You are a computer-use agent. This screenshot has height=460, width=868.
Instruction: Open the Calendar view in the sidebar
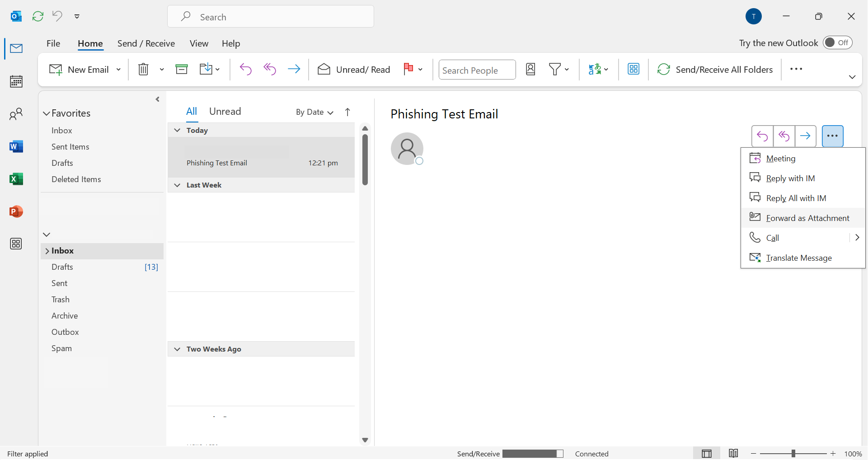tap(16, 81)
